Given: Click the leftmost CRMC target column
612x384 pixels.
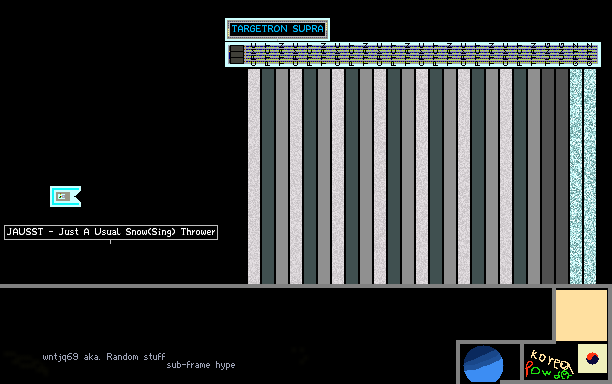Looking at the screenshot, I should 254,176.
